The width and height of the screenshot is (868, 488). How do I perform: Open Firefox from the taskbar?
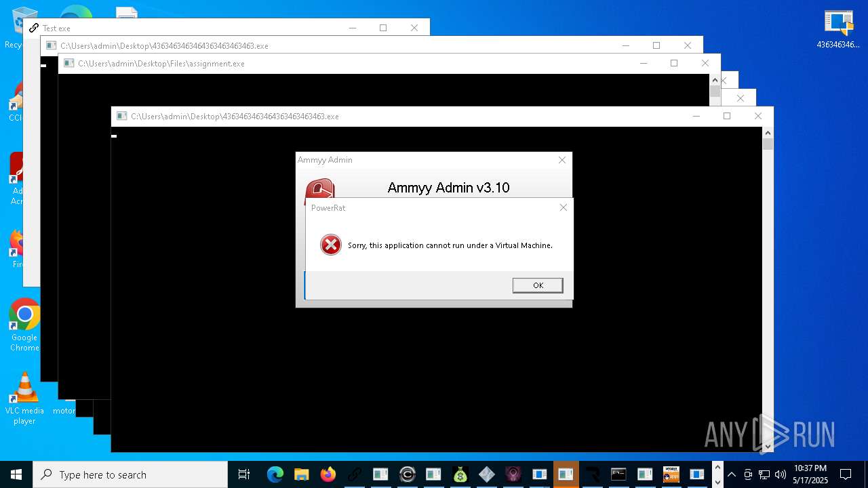328,474
